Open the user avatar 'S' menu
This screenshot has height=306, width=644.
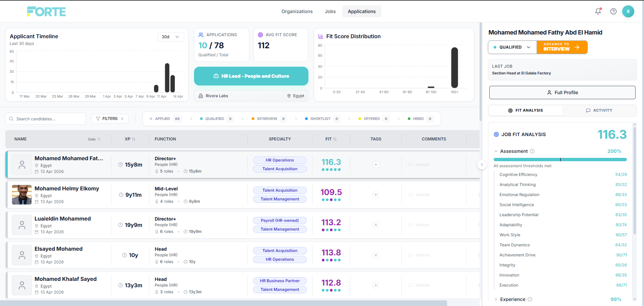tap(628, 11)
